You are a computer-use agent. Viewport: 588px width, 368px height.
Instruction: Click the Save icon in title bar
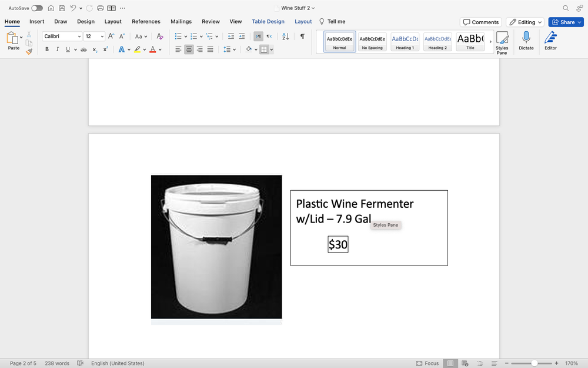click(62, 8)
